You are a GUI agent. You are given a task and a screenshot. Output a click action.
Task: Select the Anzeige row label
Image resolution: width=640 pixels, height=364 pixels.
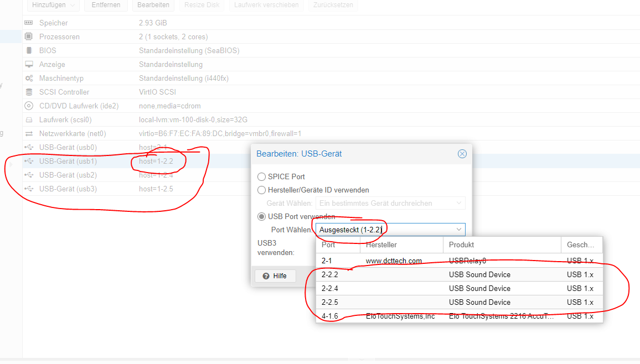tap(52, 64)
